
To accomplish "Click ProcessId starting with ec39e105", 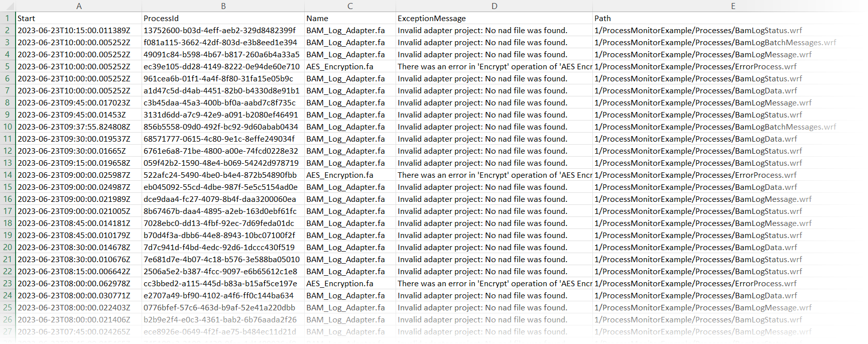I will 221,67.
